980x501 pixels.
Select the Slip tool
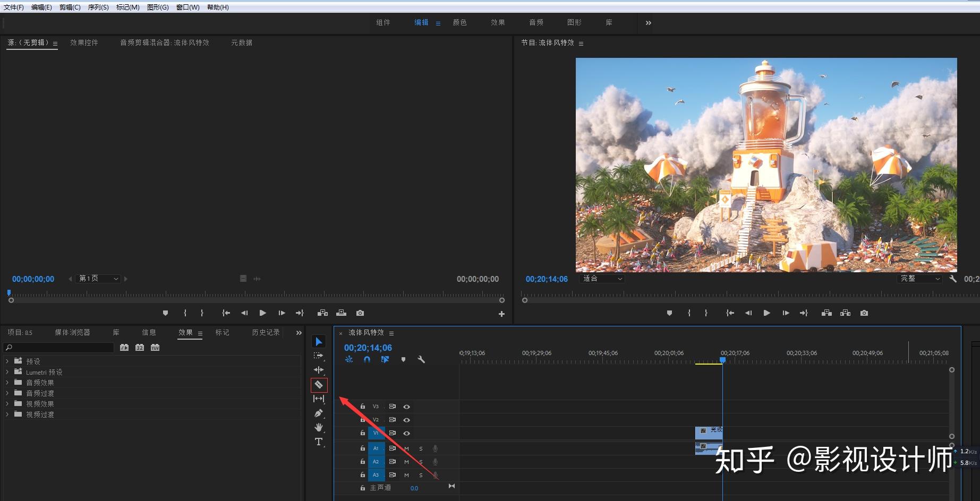tap(319, 399)
